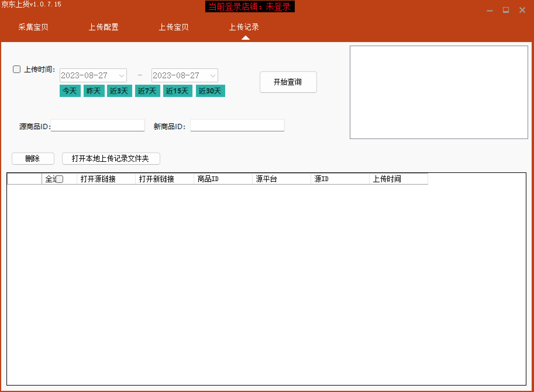Screen dimensions: 534x392
Task: Maximize the application window
Action: point(506,10)
